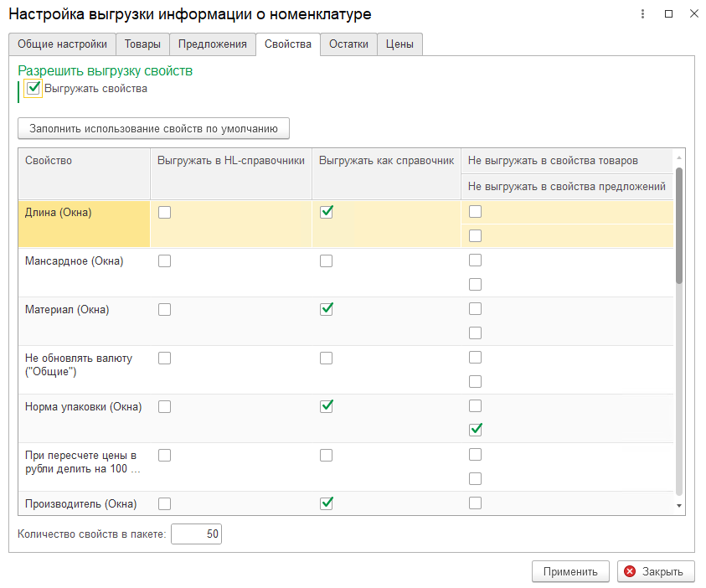Toggle Выгружать как справочник for Длина (Окна)

tap(327, 212)
